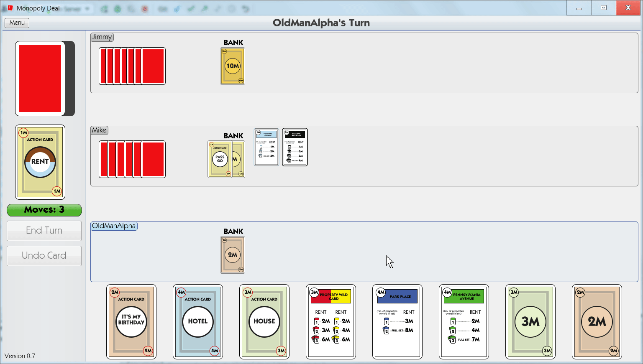Click OldManAlpha's BANK label
Screen dimensions: 643x364
tap(233, 232)
